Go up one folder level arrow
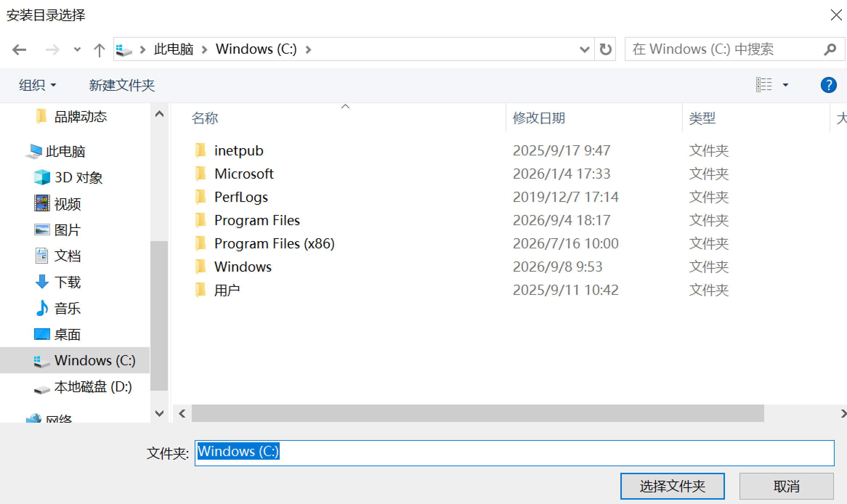The height and width of the screenshot is (504, 847). click(99, 50)
